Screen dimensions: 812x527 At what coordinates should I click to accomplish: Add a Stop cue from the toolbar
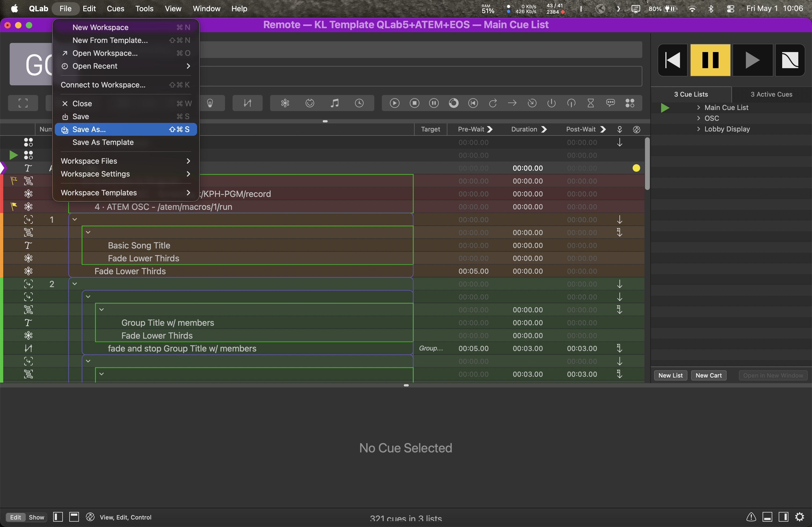tap(415, 103)
